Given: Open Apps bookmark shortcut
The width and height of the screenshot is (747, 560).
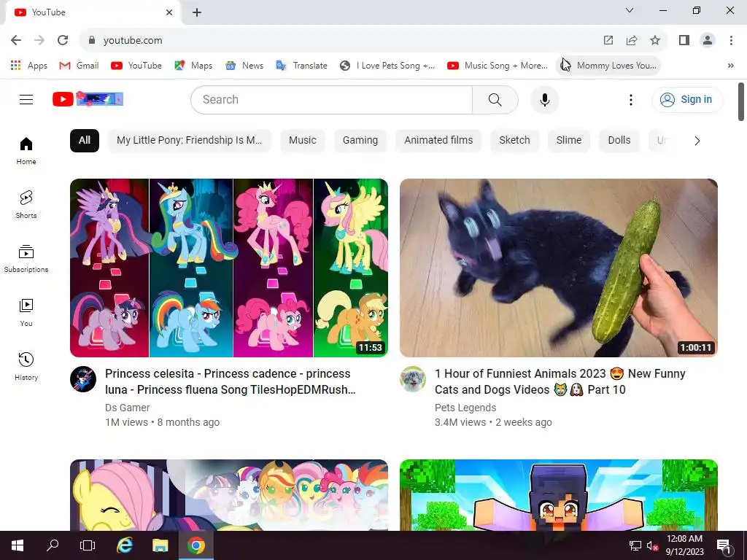Looking at the screenshot, I should click(x=29, y=65).
